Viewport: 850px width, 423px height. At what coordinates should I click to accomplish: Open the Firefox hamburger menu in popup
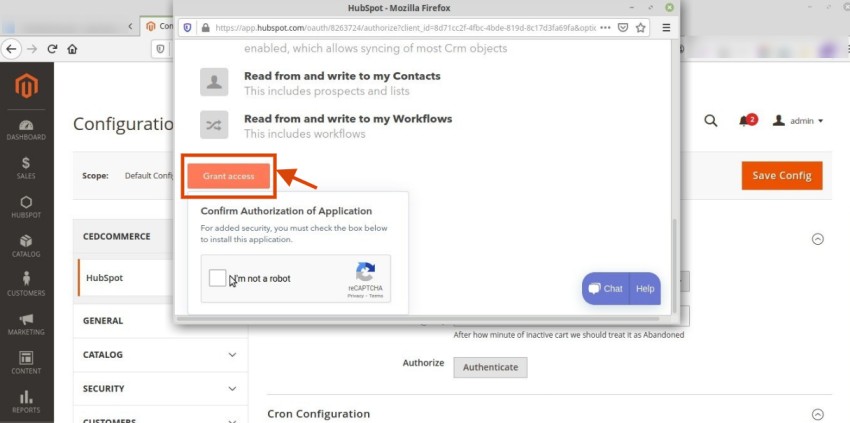click(666, 28)
